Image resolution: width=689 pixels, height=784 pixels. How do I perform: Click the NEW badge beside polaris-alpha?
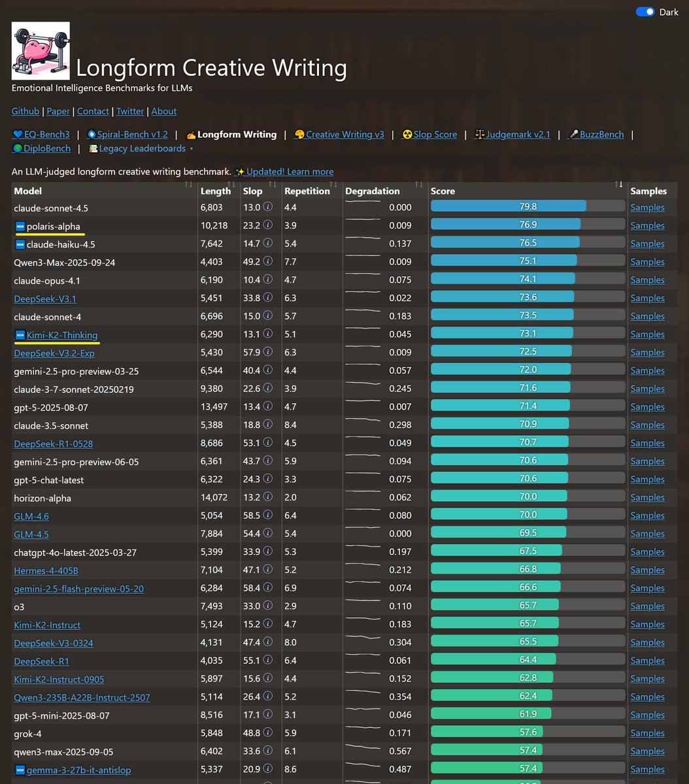coord(20,226)
